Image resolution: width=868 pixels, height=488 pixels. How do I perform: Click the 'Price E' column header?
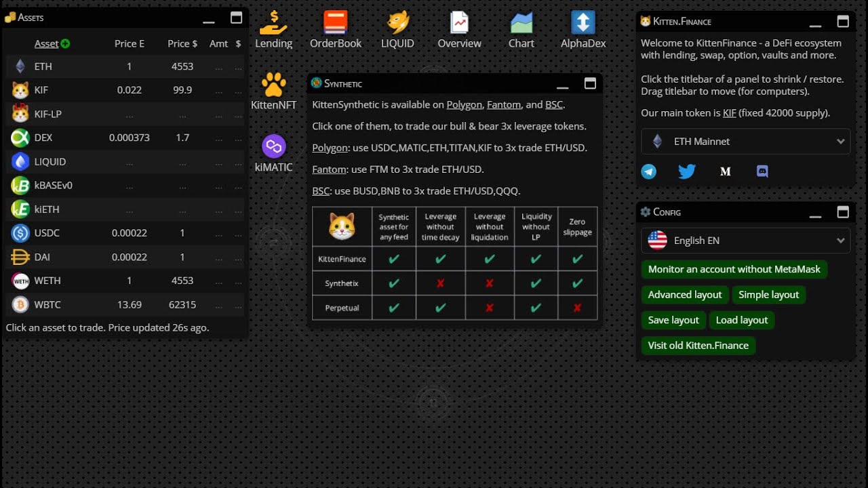pos(130,43)
